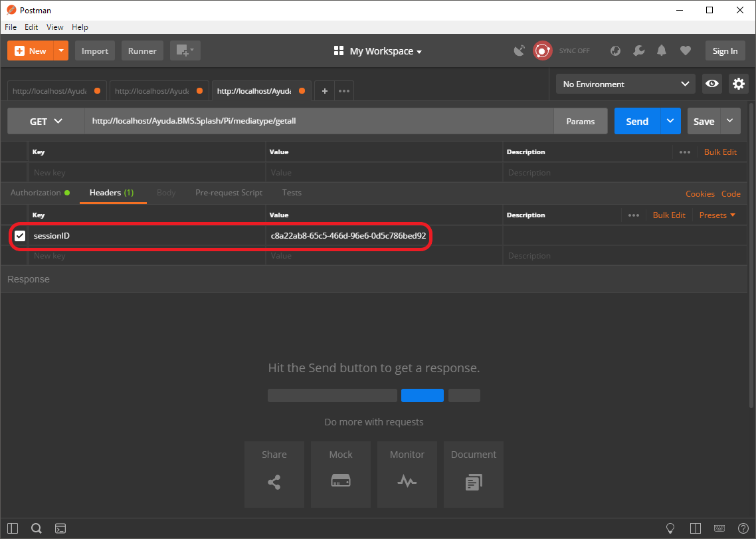Click the Params button
This screenshot has height=539, width=756.
point(581,121)
